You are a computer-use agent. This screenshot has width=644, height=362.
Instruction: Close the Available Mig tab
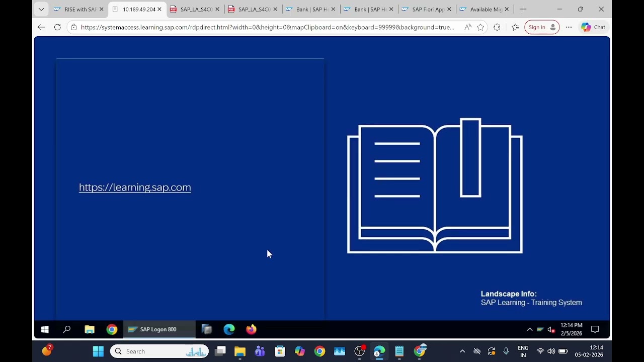pyautogui.click(x=507, y=9)
